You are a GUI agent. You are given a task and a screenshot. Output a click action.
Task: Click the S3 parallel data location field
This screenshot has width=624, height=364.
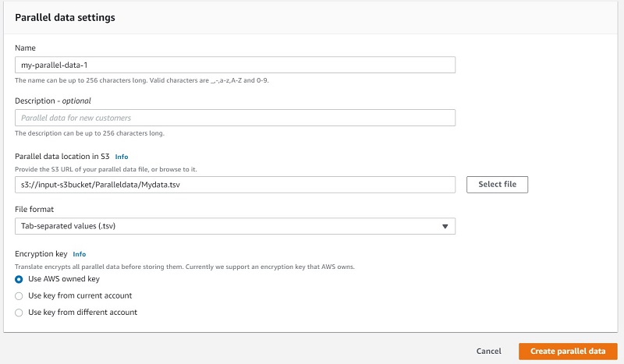235,185
